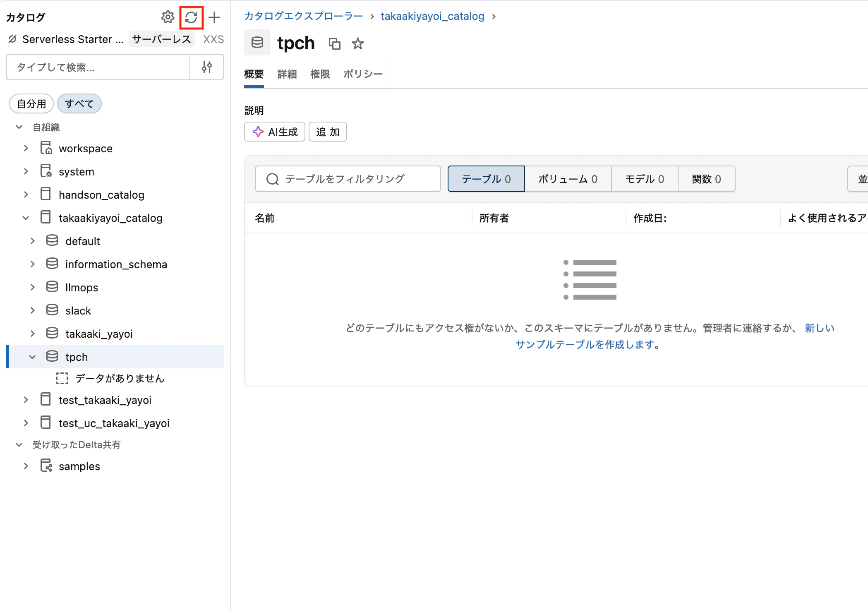Open the takaakiyayoi_catalog breadcrumb link
The height and width of the screenshot is (610, 868).
click(432, 16)
